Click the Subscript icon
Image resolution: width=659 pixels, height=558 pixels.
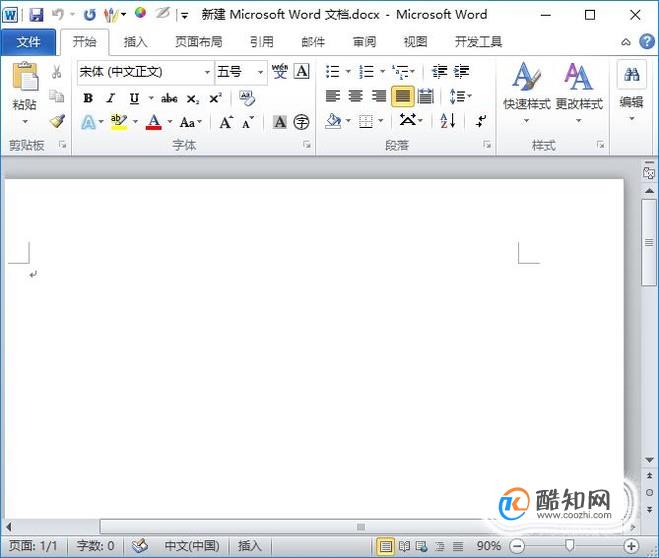click(x=193, y=99)
